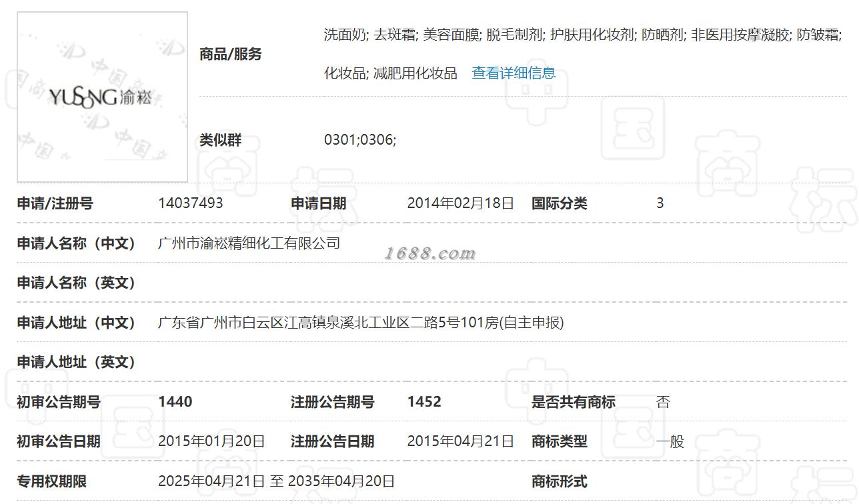Select exclusive period 2025年04月21日 至 2035年04月20日
Screen dimensions: 859x504
[276, 481]
